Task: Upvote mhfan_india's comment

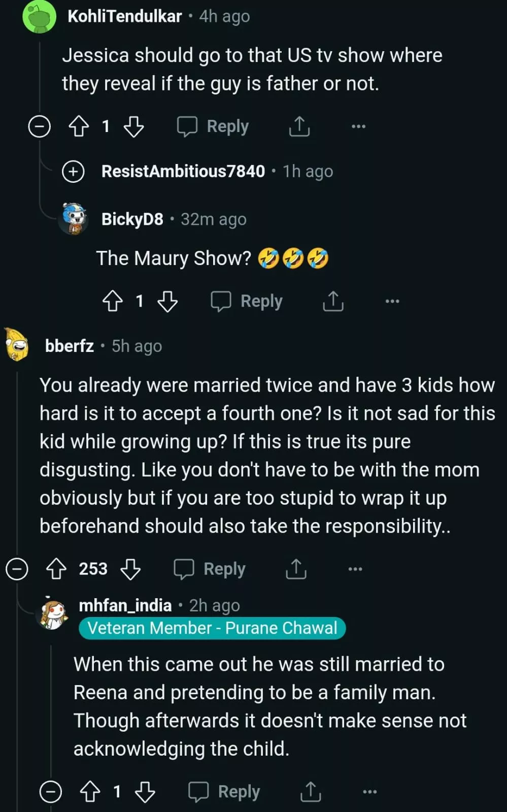Action: tap(90, 791)
